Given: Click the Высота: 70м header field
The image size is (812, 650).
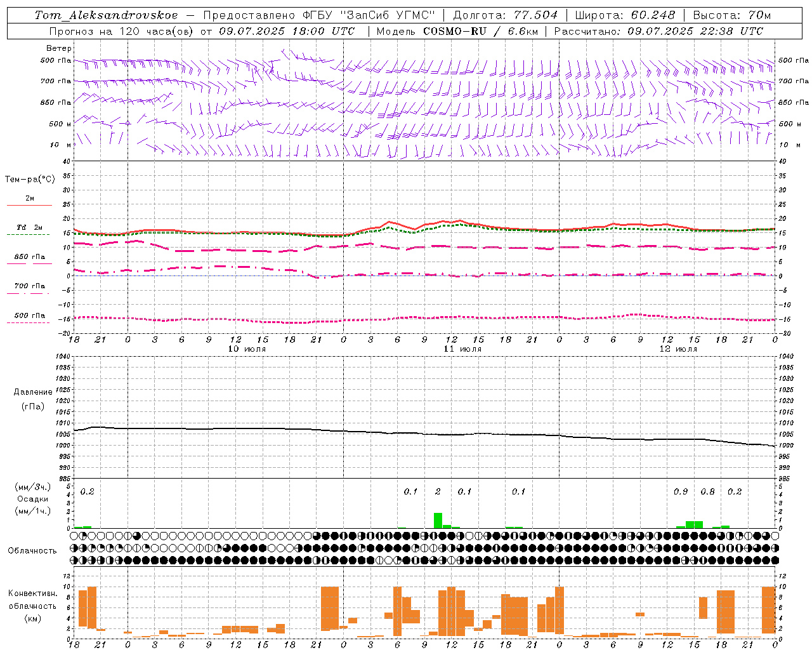Looking at the screenshot, I should coord(732,15).
